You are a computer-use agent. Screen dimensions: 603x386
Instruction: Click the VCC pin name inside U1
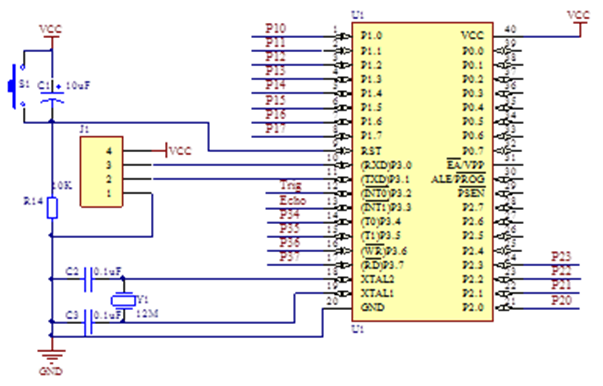[472, 36]
